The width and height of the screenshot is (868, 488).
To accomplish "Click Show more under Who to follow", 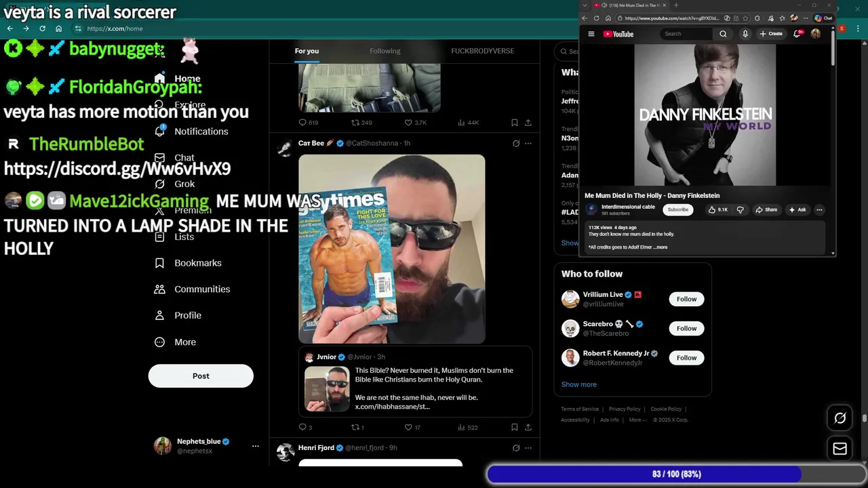I will pyautogui.click(x=579, y=384).
